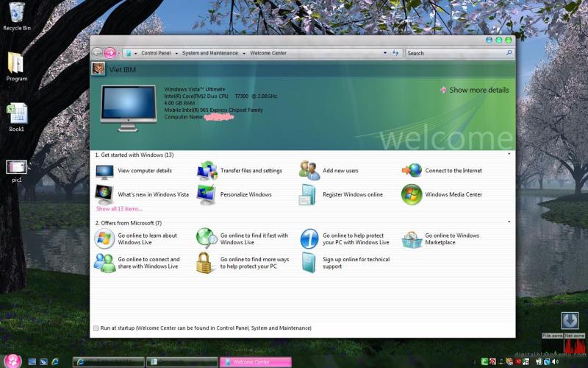
Task: Collapse the Offers from Microsoft section
Action: coord(509,222)
